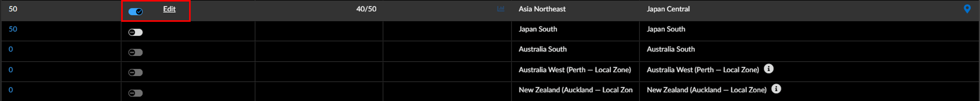The width and height of the screenshot is (980, 101).
Task: Toggle the Australia South switch on
Action: 135,53
